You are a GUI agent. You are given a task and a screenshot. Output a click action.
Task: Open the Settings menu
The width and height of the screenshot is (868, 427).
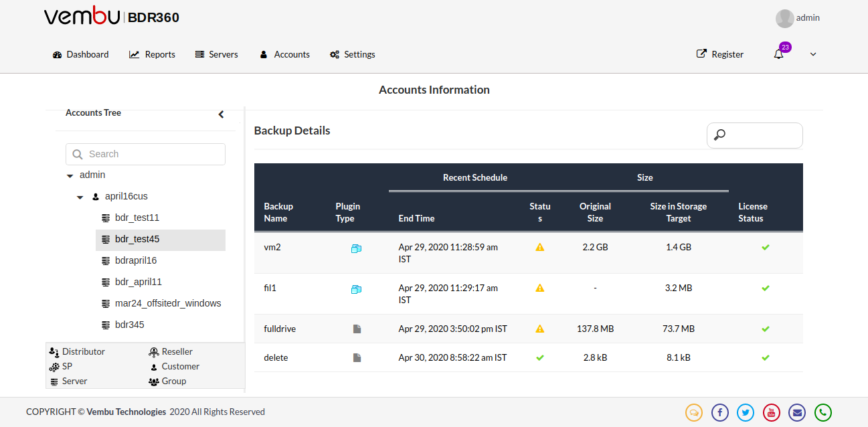[352, 54]
